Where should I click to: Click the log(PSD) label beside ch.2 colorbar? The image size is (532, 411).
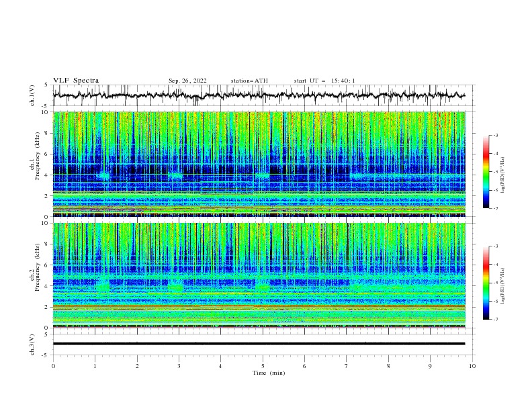[502, 286]
